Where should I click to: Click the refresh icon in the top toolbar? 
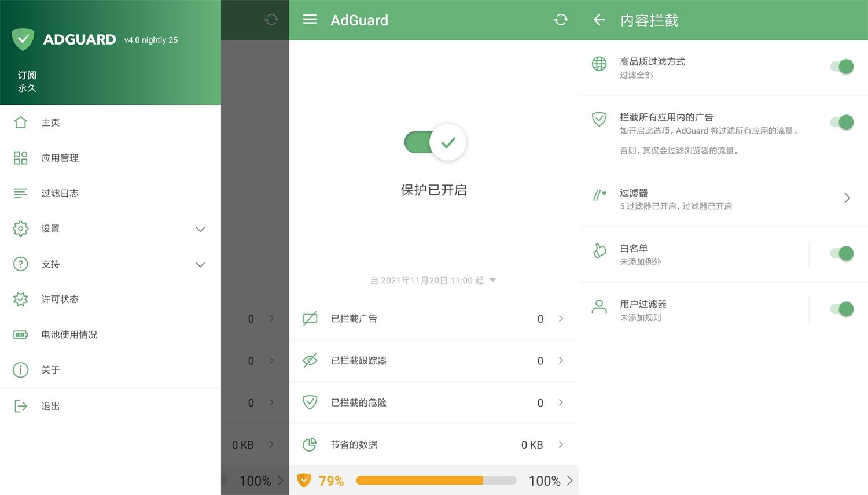[x=560, y=20]
